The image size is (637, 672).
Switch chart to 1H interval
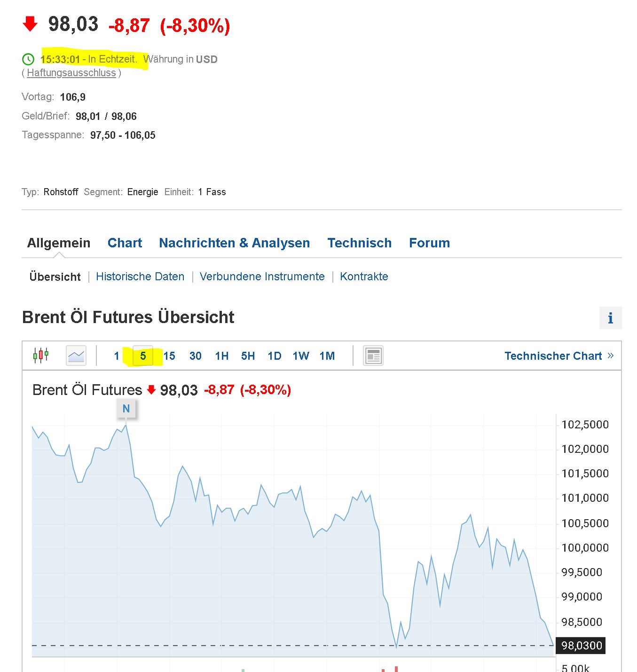[x=222, y=356]
